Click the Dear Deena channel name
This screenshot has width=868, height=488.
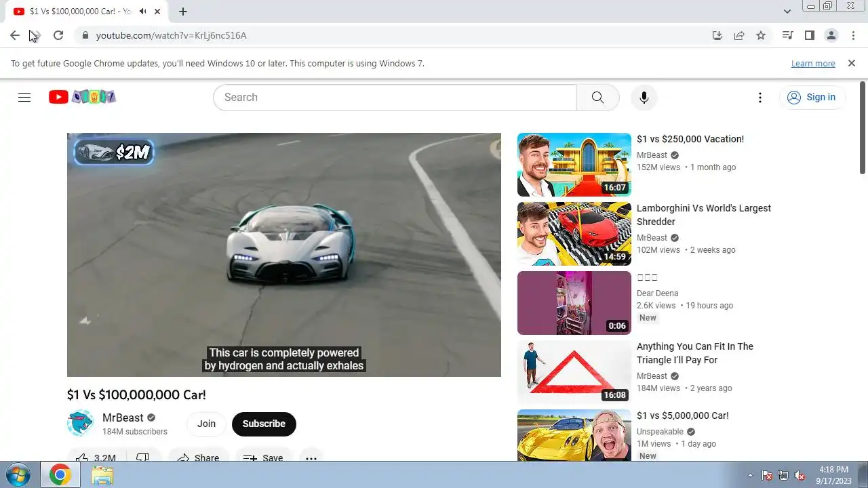click(657, 293)
